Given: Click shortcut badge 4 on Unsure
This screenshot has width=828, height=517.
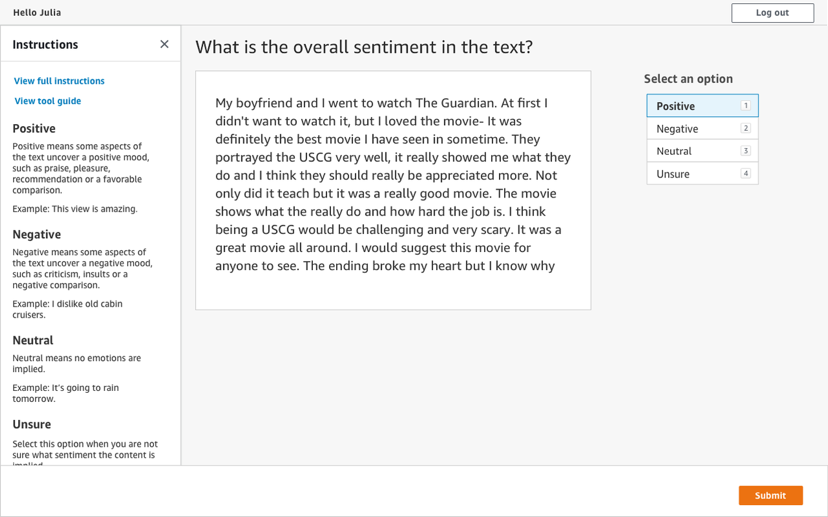Looking at the screenshot, I should (745, 174).
